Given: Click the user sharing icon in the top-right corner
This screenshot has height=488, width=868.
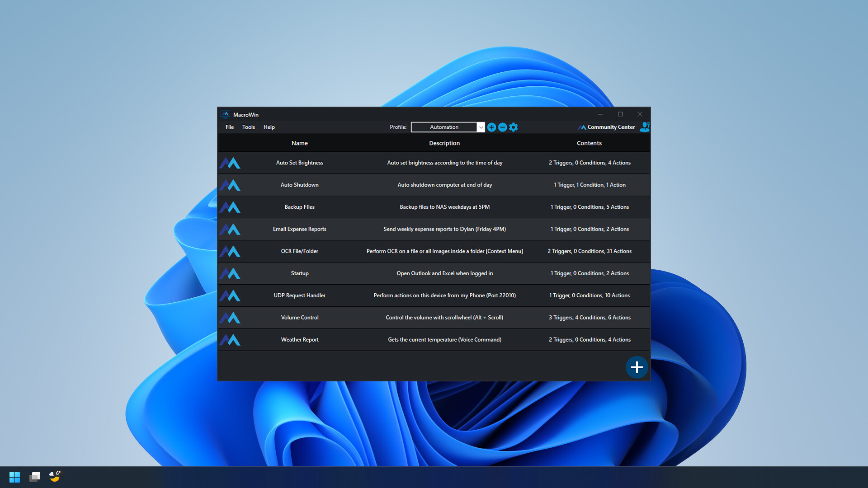Looking at the screenshot, I should point(645,127).
